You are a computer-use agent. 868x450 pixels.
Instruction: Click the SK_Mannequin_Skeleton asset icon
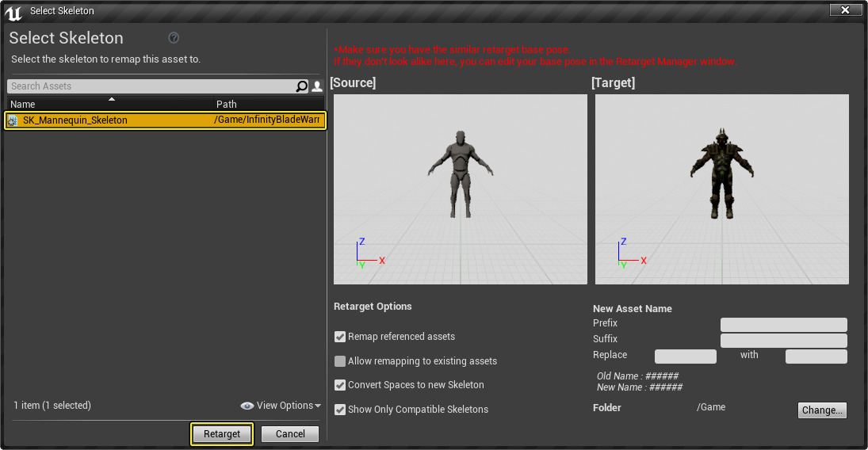(x=13, y=120)
